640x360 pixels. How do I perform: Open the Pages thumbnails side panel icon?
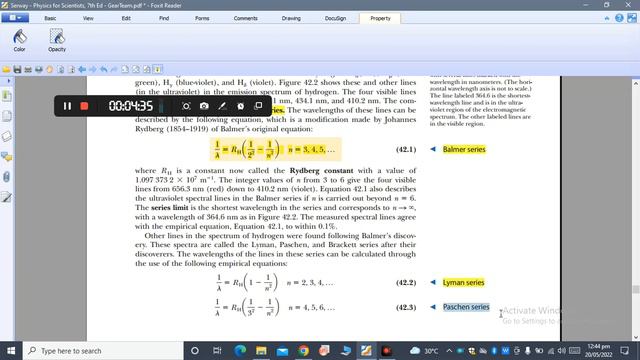(x=7, y=116)
